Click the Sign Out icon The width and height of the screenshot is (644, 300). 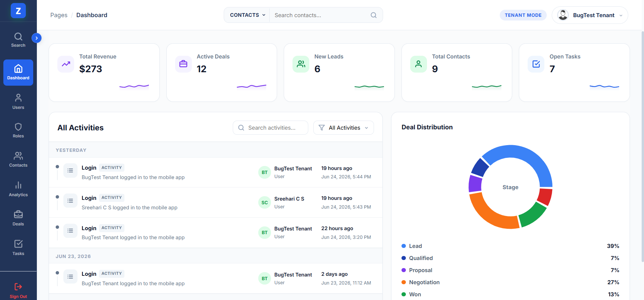coord(18,287)
